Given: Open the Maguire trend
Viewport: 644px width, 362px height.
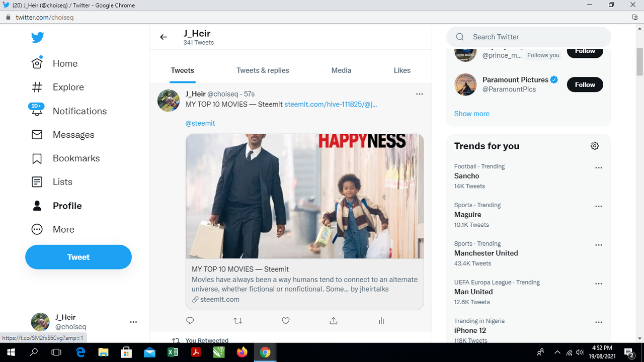Looking at the screenshot, I should (x=468, y=215).
